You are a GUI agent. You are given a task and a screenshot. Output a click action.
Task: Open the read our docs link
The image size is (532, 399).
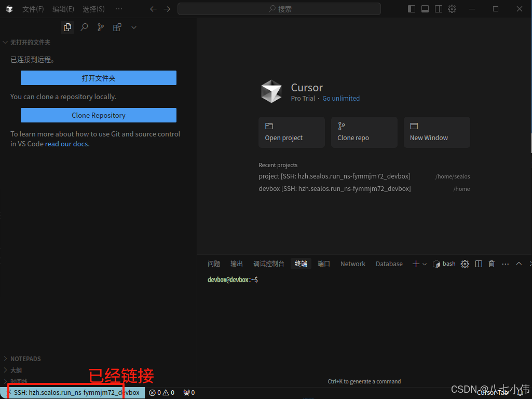coord(66,144)
